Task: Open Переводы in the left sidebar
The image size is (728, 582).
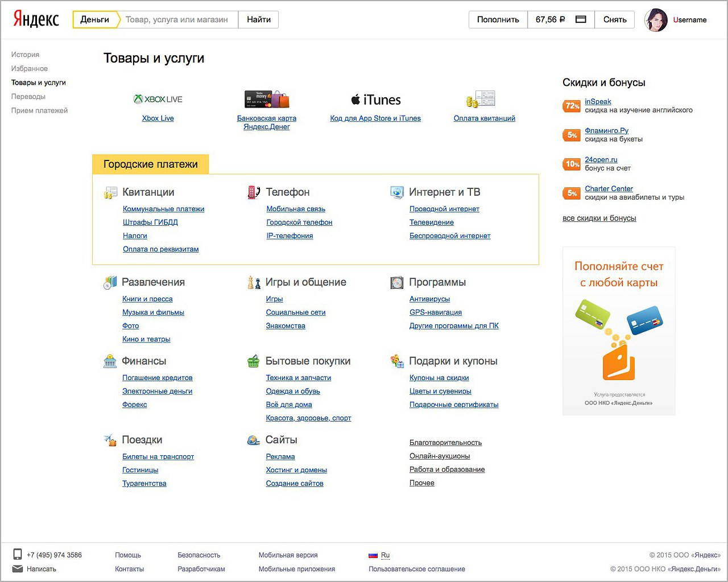Action: click(28, 97)
